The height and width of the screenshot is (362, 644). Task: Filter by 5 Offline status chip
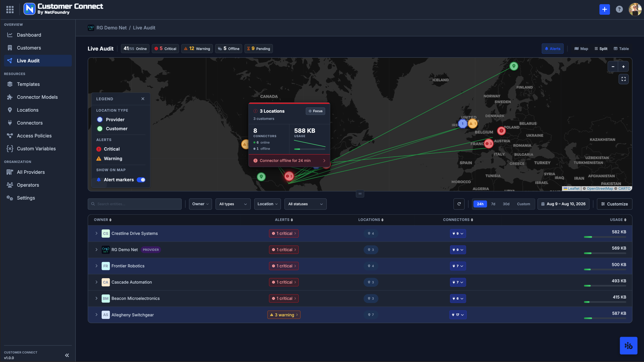point(229,48)
